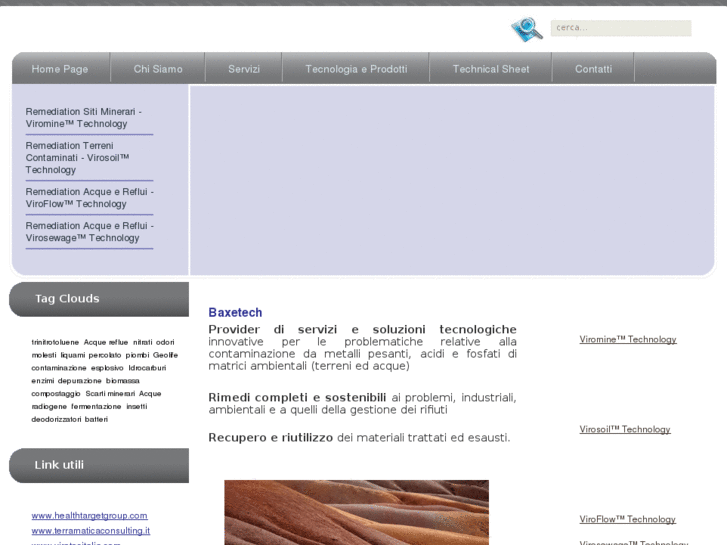Open the Home Page menu item
The height and width of the screenshot is (545, 727).
(60, 69)
